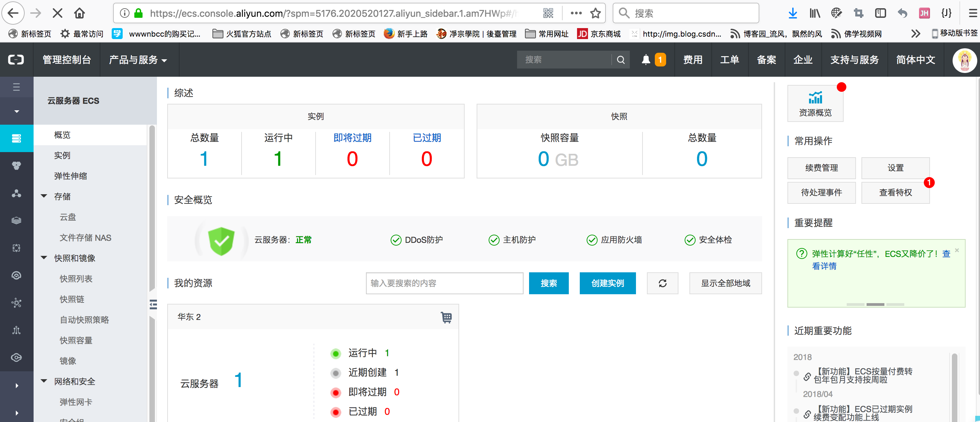Image resolution: width=980 pixels, height=422 pixels.
Task: Expand the 存储 section expander
Action: 47,196
